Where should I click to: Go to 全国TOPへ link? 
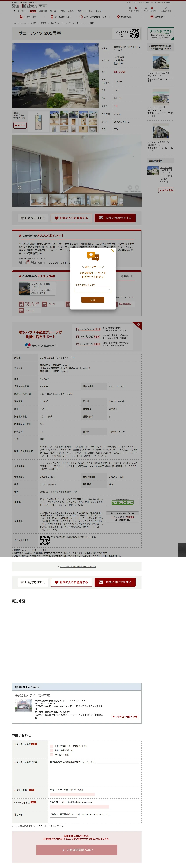tap(20, 11)
